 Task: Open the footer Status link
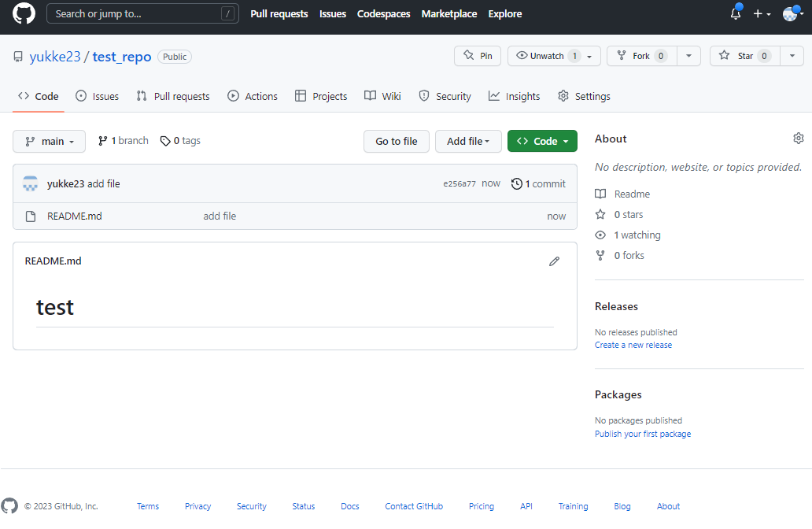click(x=304, y=506)
